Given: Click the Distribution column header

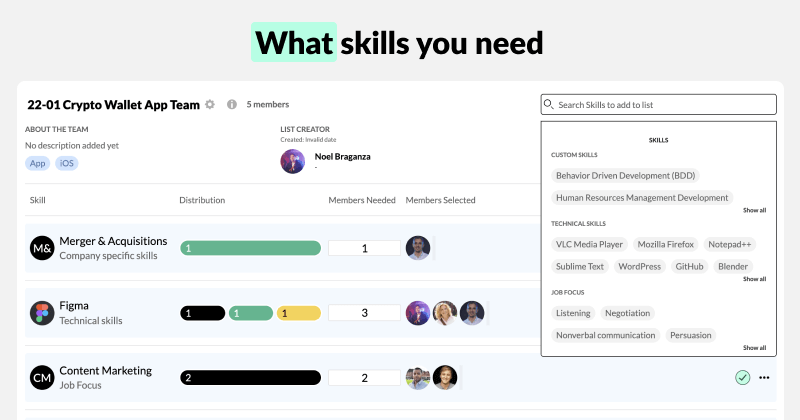Looking at the screenshot, I should coord(202,200).
